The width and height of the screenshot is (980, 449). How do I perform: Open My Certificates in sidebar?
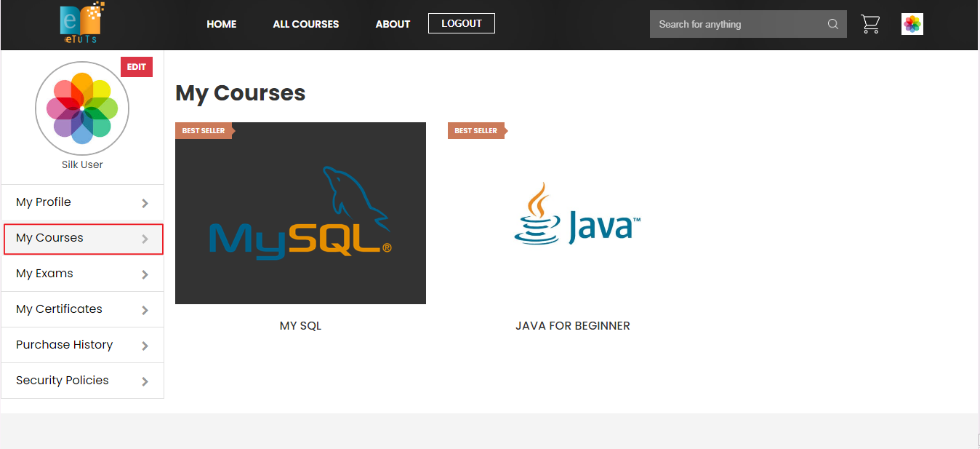[x=82, y=309]
